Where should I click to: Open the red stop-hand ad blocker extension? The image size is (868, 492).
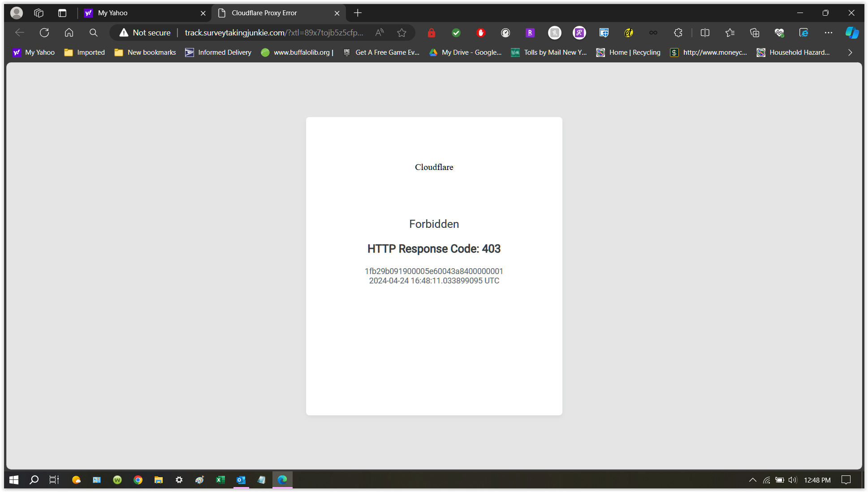[481, 33]
